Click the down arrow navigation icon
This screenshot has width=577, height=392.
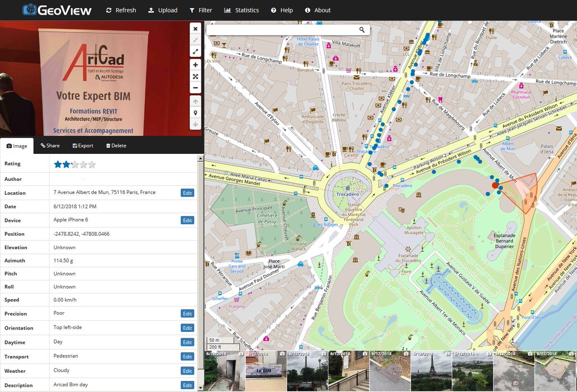click(195, 125)
